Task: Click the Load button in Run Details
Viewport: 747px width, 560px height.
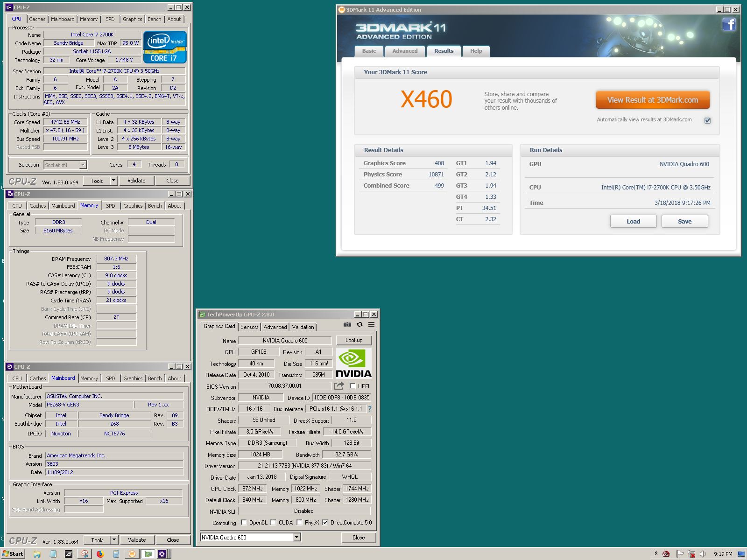Action: coord(633,221)
